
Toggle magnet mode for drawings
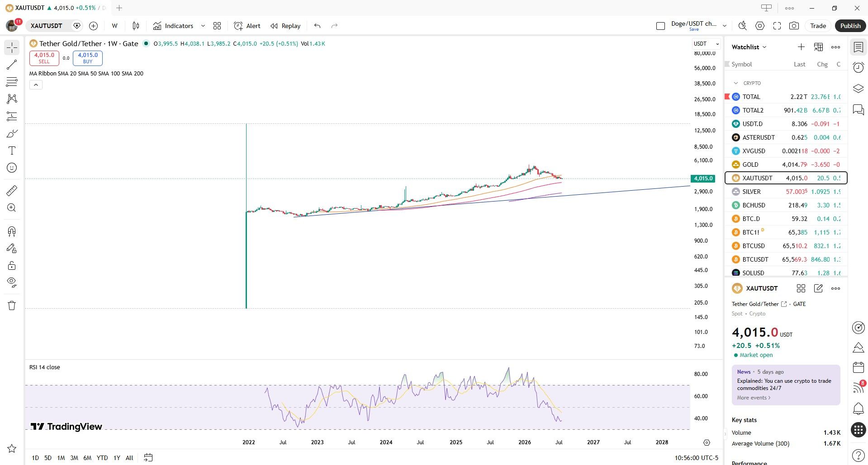point(12,231)
